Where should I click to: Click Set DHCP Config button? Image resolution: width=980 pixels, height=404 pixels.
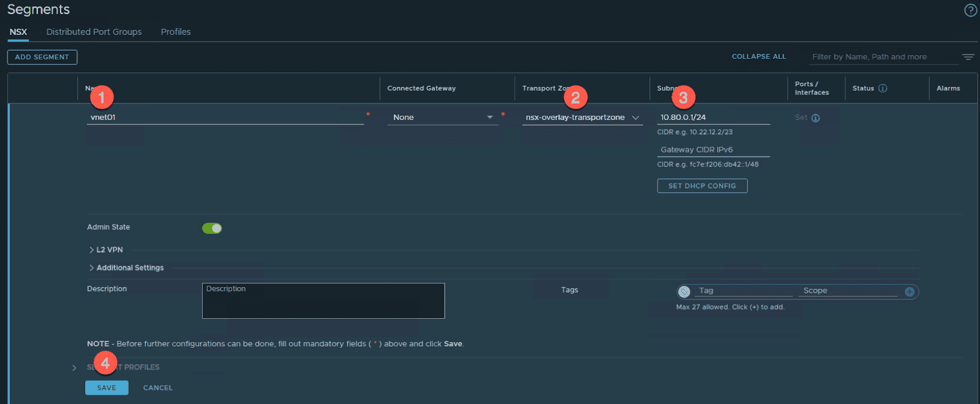pos(702,186)
